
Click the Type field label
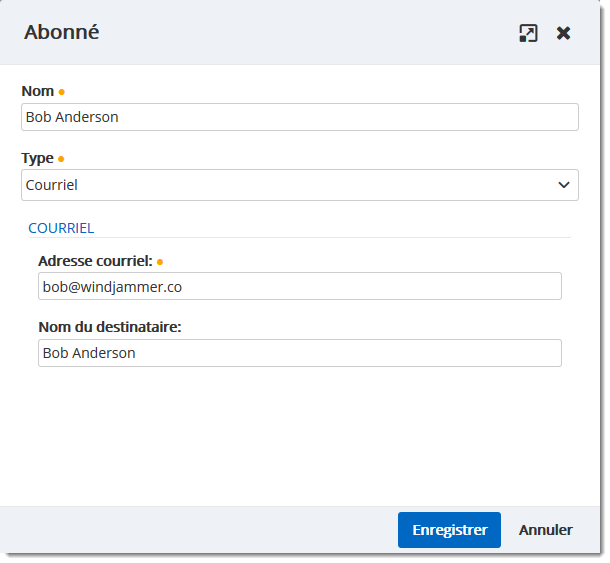(x=38, y=158)
